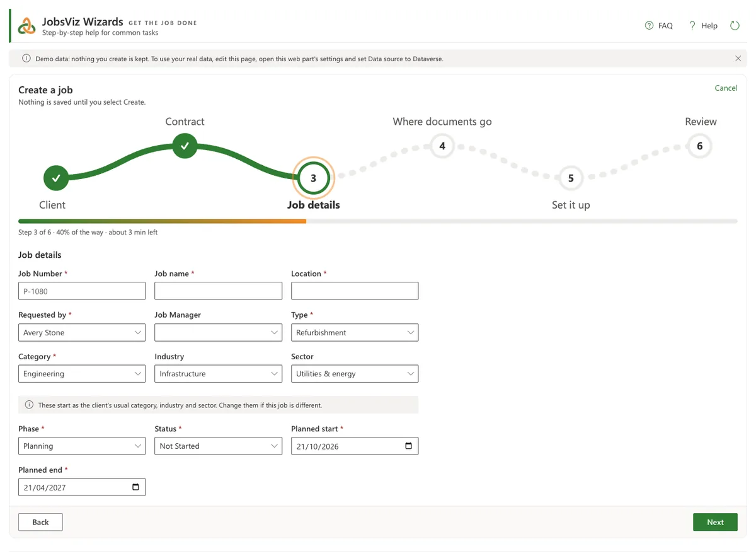Click the Contract step label
This screenshot has width=756, height=556.
[185, 122]
